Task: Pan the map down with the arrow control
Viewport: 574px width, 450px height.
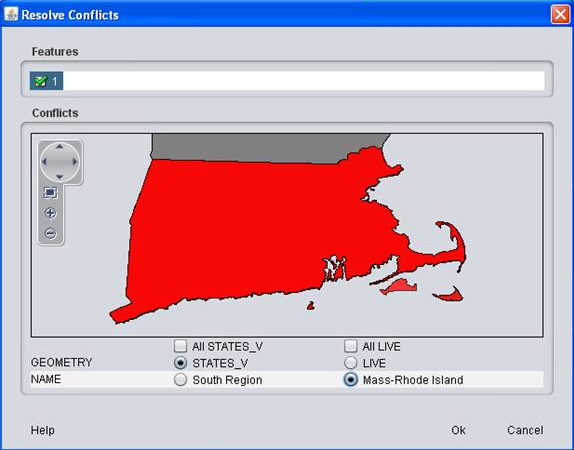Action: (60, 177)
